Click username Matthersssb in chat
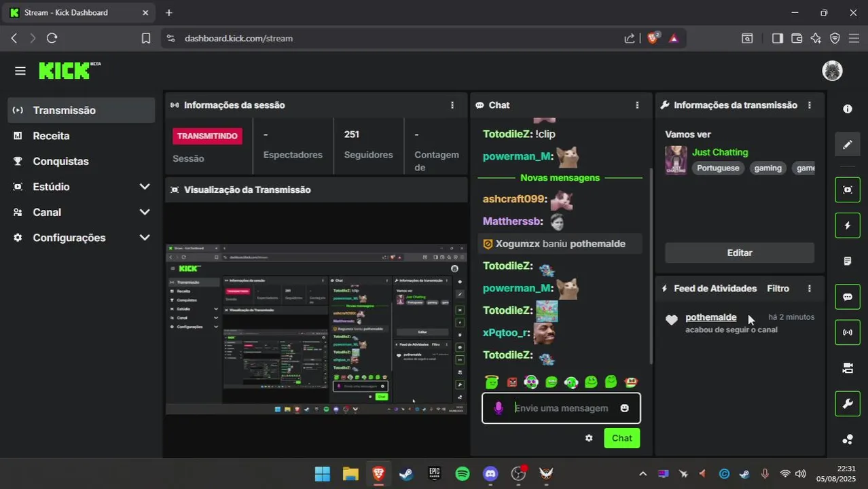Screen dimensions: 868x489 click(513, 221)
